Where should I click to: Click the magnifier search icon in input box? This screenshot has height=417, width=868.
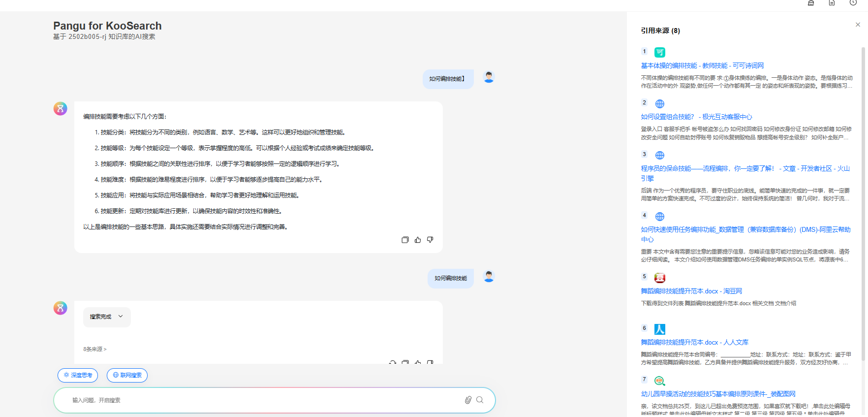tap(480, 400)
